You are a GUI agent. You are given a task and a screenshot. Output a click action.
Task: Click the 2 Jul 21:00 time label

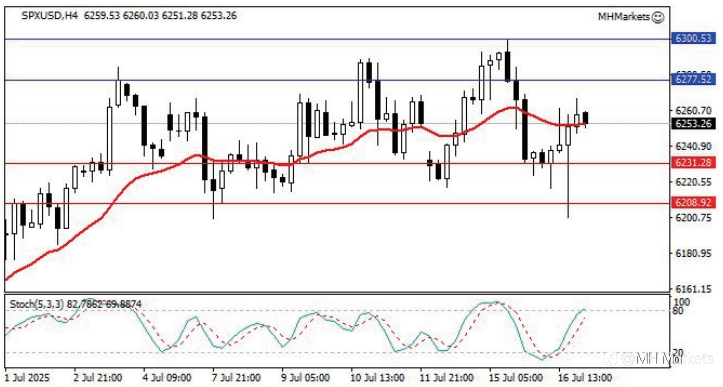tap(98, 378)
